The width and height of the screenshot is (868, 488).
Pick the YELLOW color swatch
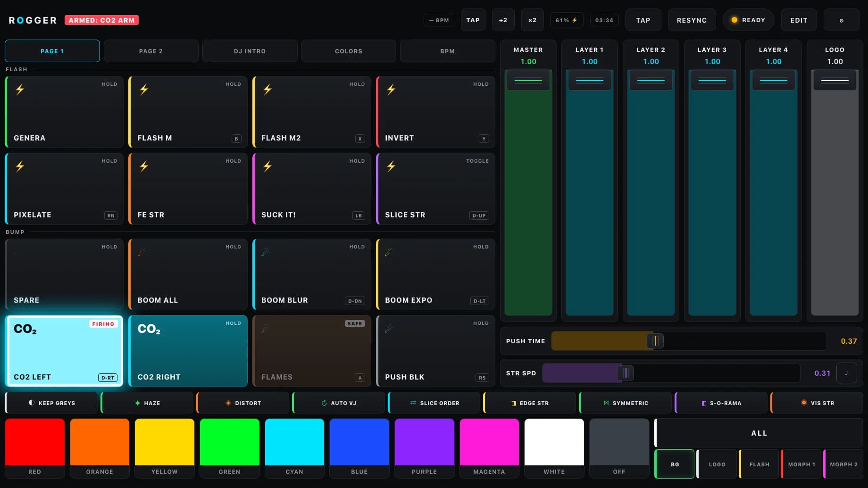pos(165,448)
